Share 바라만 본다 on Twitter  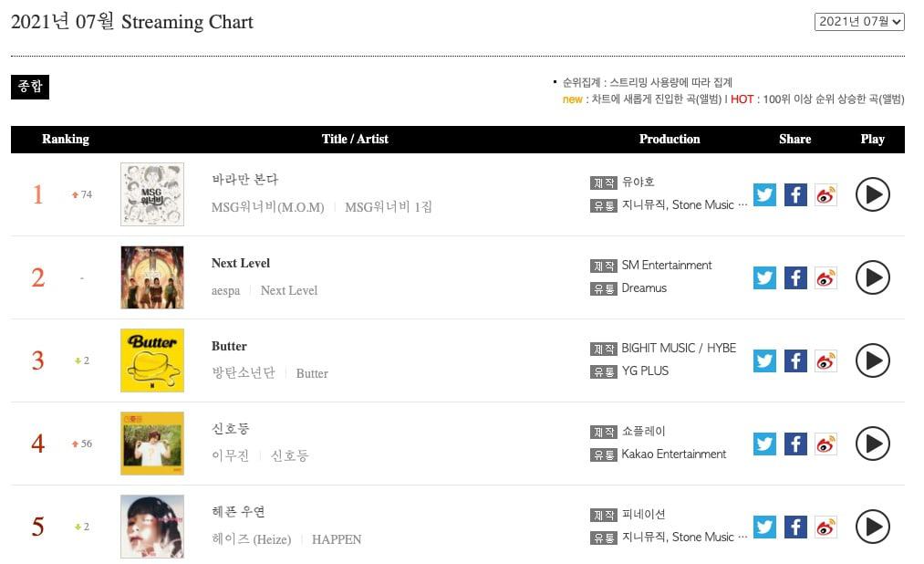(x=764, y=194)
